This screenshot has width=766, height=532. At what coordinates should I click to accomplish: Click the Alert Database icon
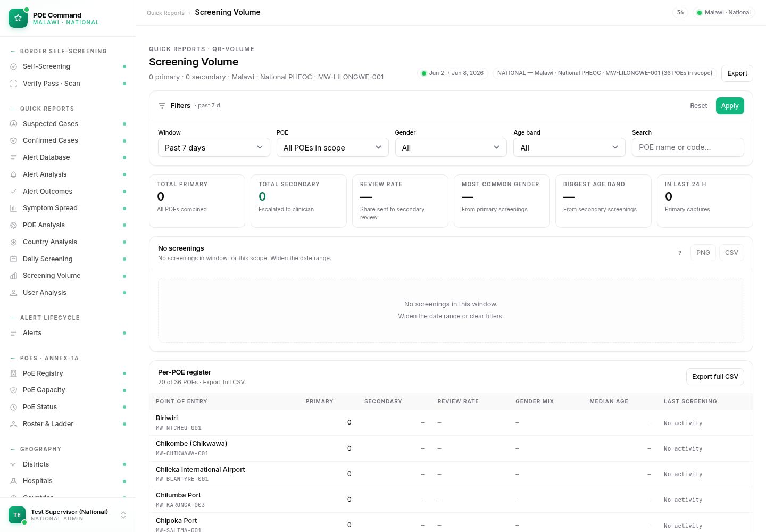pos(14,157)
